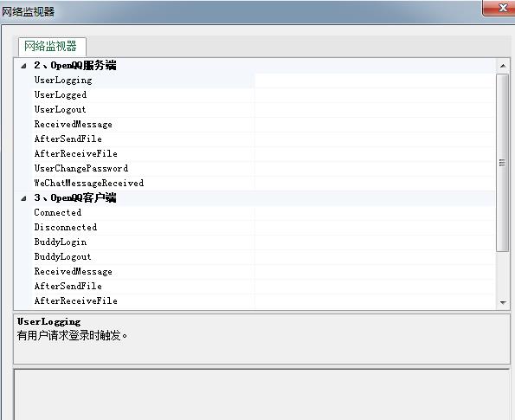
Task: Click the empty output box at the bottom
Action: 261,395
